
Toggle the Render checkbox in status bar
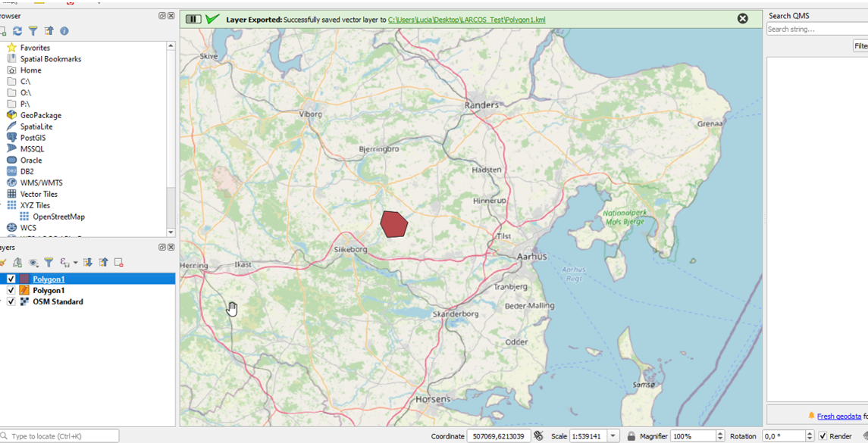click(823, 436)
